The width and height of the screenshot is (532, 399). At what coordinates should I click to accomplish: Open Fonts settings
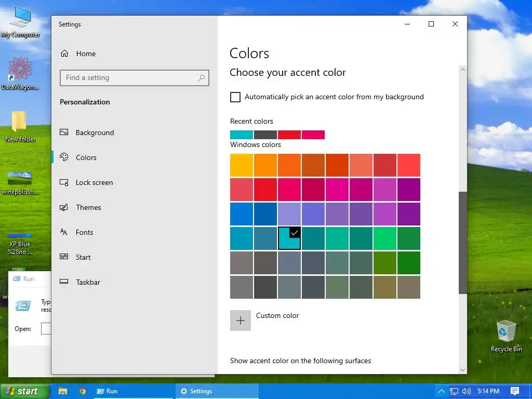coord(76,232)
